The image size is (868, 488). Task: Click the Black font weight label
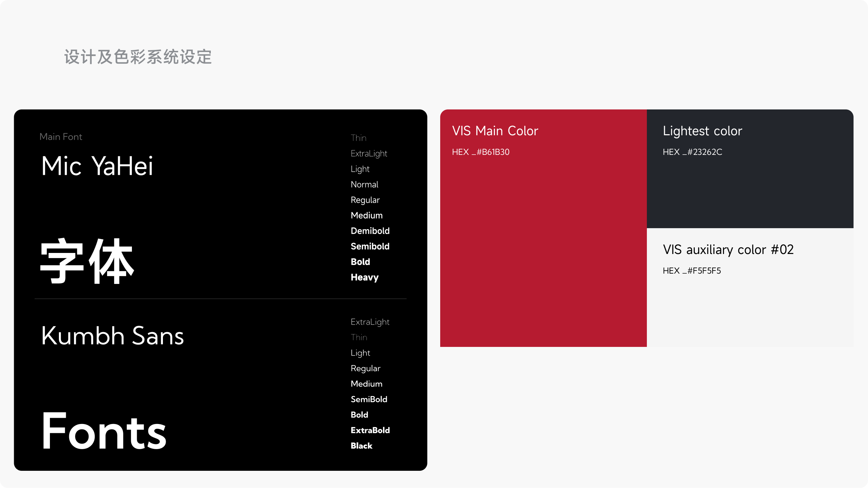click(361, 446)
